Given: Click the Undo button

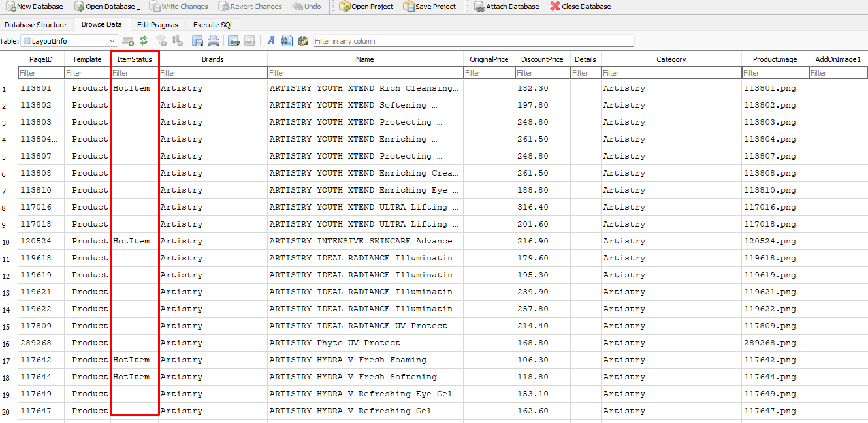Looking at the screenshot, I should [306, 7].
